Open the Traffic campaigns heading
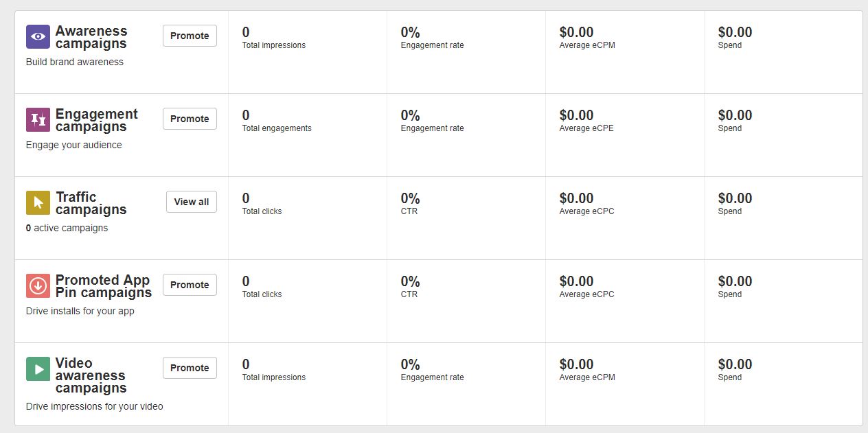868x433 pixels. pos(91,203)
